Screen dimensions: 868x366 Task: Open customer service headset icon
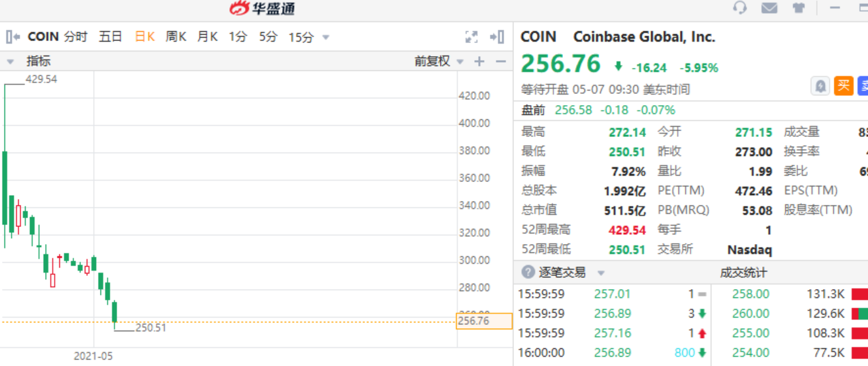pyautogui.click(x=740, y=8)
